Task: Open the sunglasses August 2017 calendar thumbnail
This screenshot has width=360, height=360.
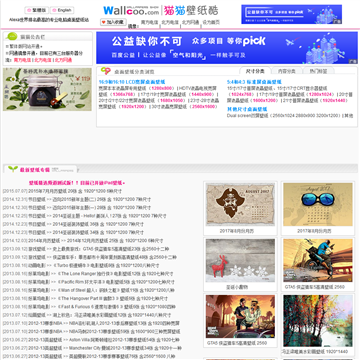Action: 318,204
